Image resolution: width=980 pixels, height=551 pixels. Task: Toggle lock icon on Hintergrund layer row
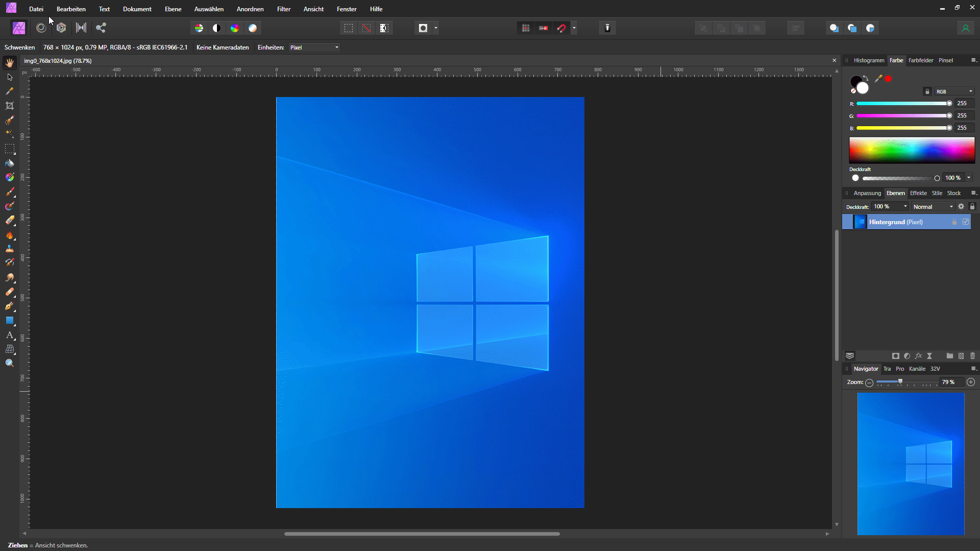(954, 222)
